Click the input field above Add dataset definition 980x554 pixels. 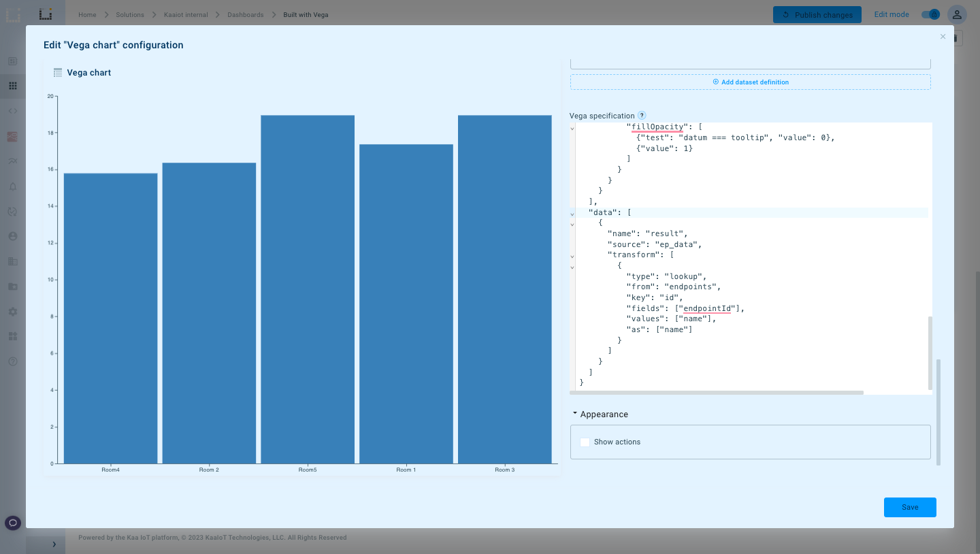[x=750, y=63]
